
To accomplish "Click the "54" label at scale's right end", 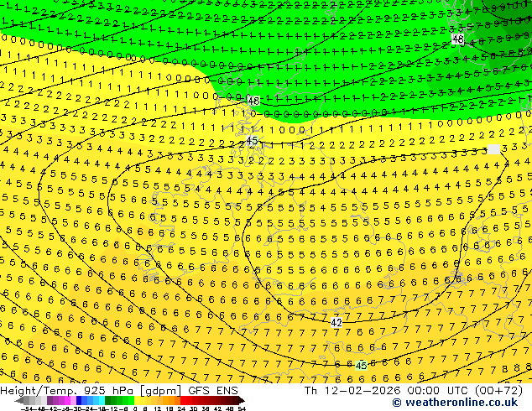I will click(x=242, y=409).
